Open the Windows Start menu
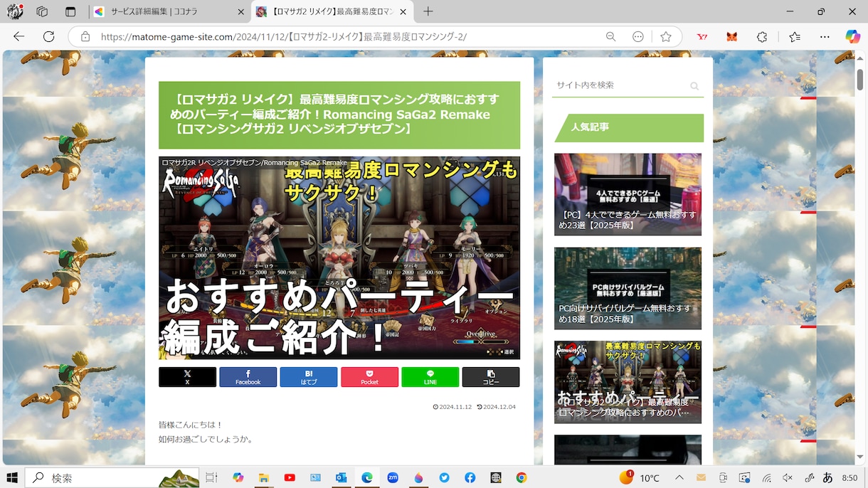 pyautogui.click(x=12, y=477)
